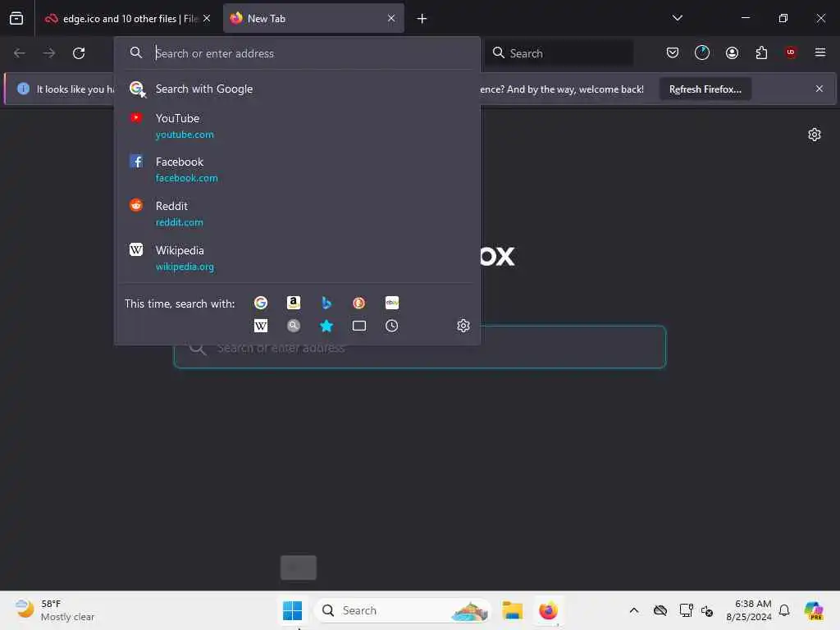Open the weather widget 58°F
Image resolution: width=840 pixels, height=630 pixels.
click(55, 610)
